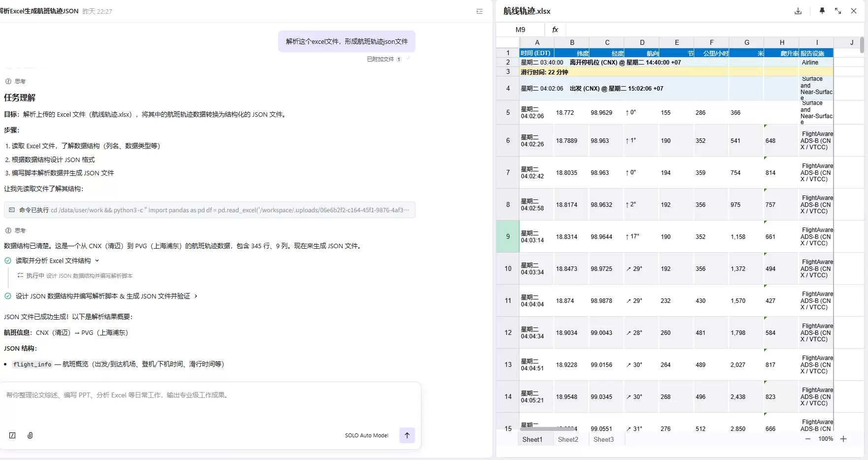
Task: Click the cell name box showing M9
Action: pyautogui.click(x=520, y=30)
